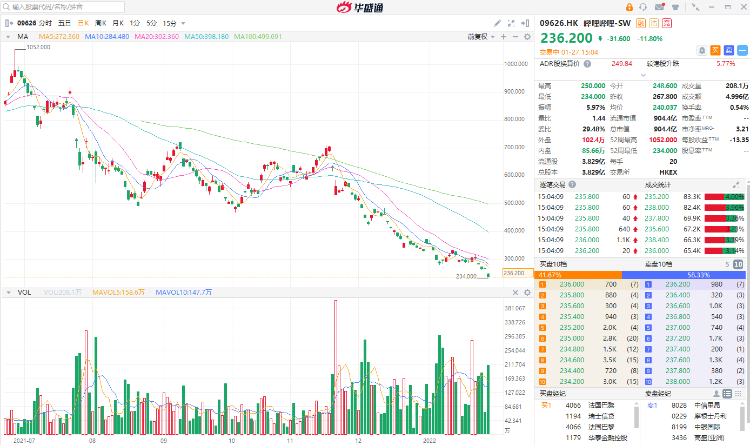Click the MA20:302.360 indicator label

point(156,36)
